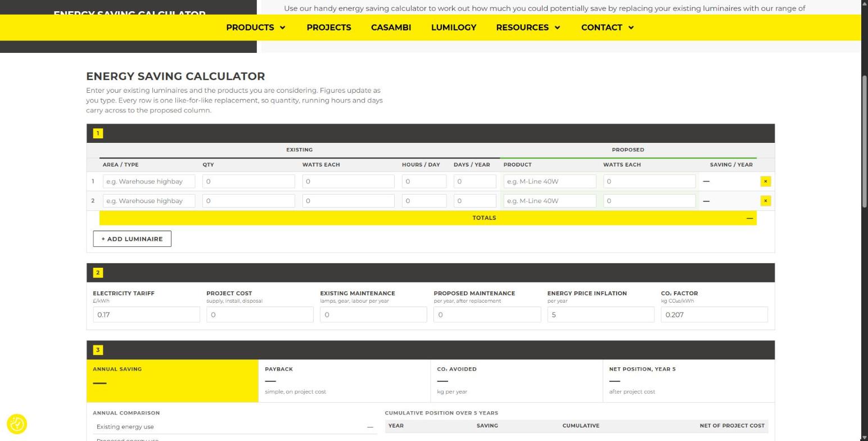Image resolution: width=868 pixels, height=441 pixels.
Task: Remove luminaire row 1 with its x button
Action: (765, 181)
